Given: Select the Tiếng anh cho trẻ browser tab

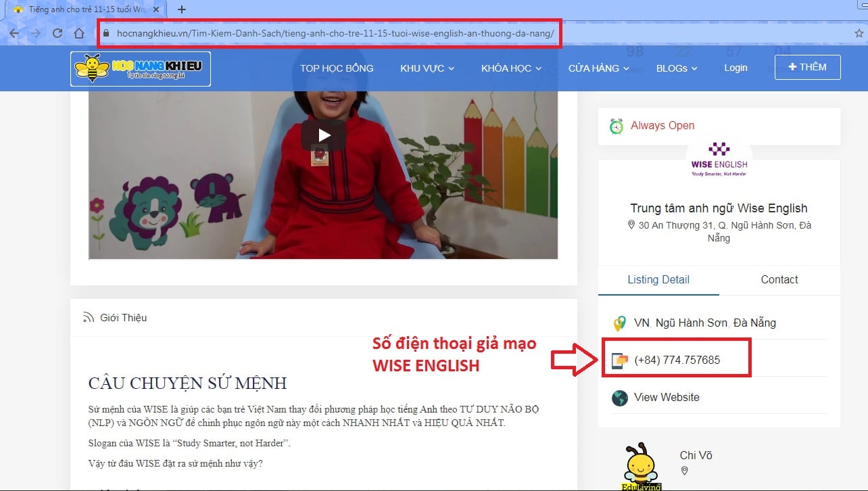Looking at the screenshot, I should pyautogui.click(x=85, y=9).
